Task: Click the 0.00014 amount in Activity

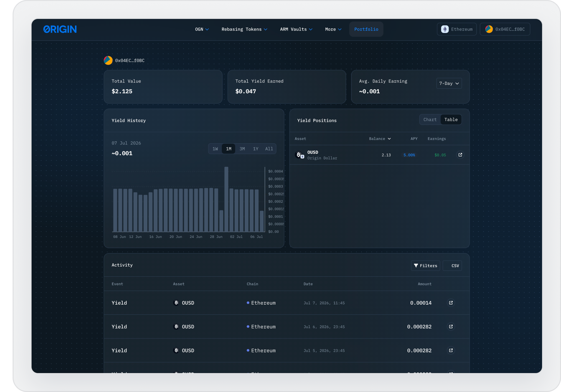Action: [421, 303]
